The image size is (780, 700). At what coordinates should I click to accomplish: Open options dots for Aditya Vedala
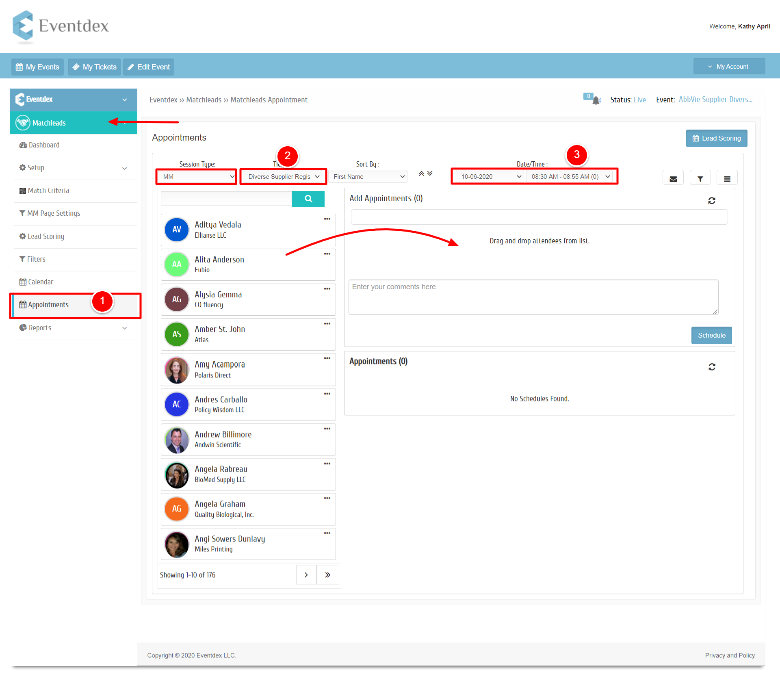(327, 219)
